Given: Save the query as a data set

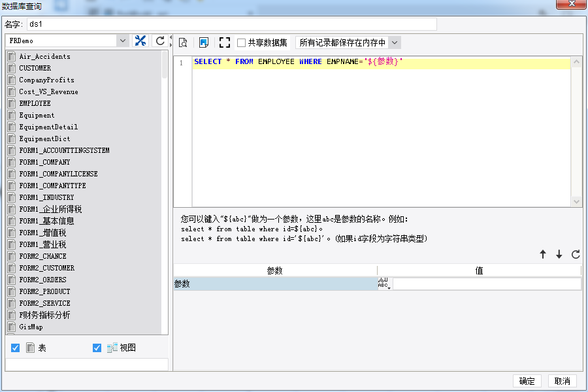Looking at the screenshot, I should click(204, 42).
